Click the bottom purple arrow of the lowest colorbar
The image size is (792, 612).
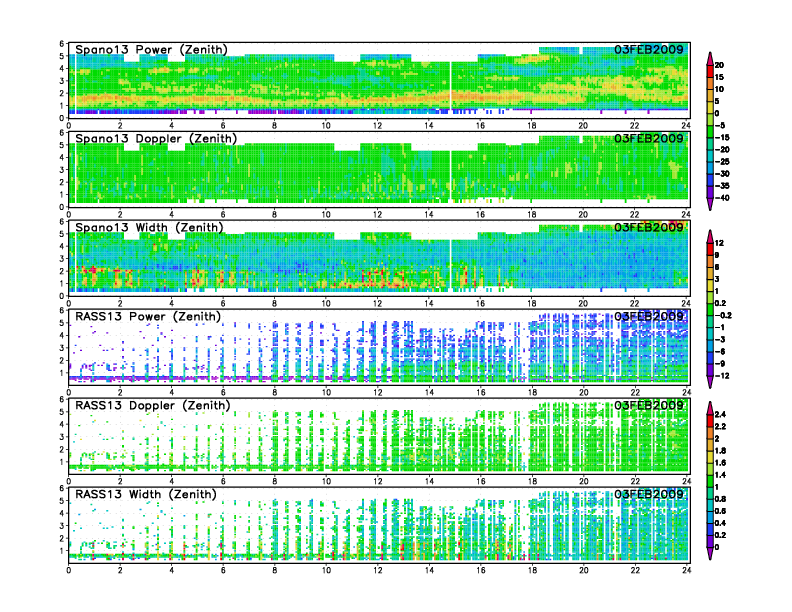click(710, 553)
